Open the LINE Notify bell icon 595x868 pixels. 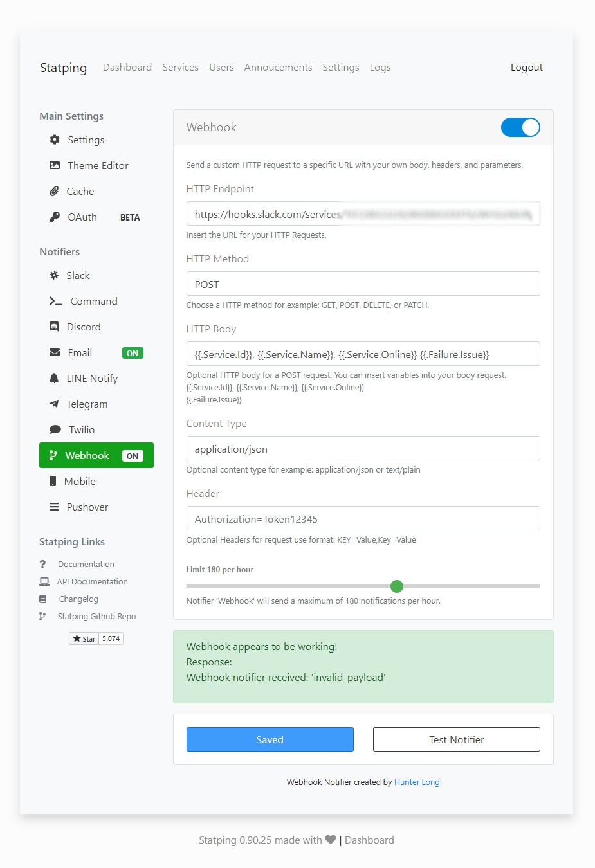(x=55, y=378)
